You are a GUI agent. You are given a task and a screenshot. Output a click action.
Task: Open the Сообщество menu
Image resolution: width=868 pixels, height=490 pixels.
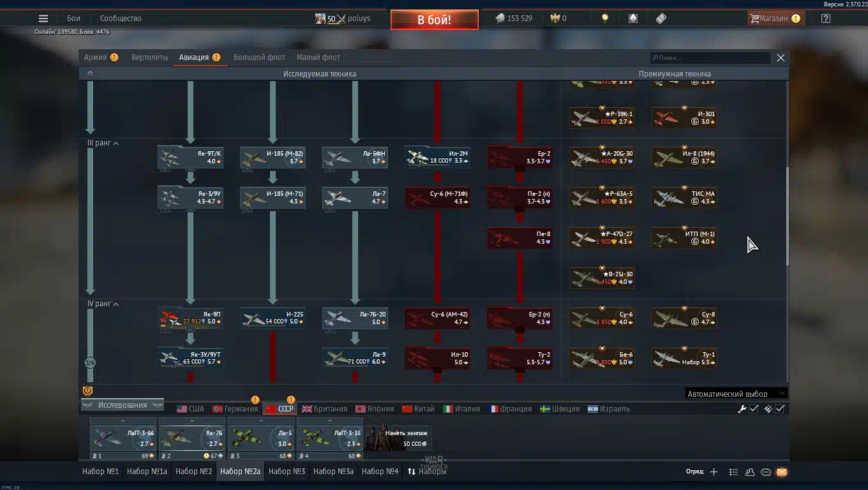coord(121,19)
